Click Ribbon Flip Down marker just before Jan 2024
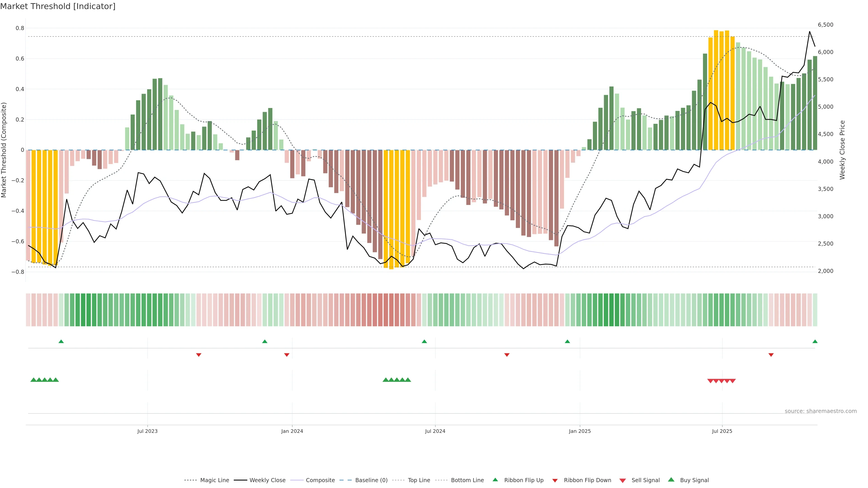 click(287, 355)
